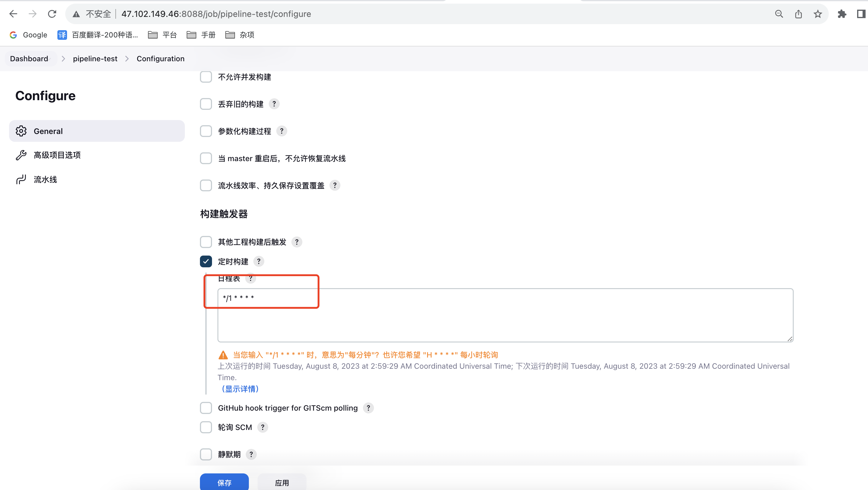868x490 pixels.
Task: Uncheck the 定时构建 checkbox
Action: [x=206, y=262]
